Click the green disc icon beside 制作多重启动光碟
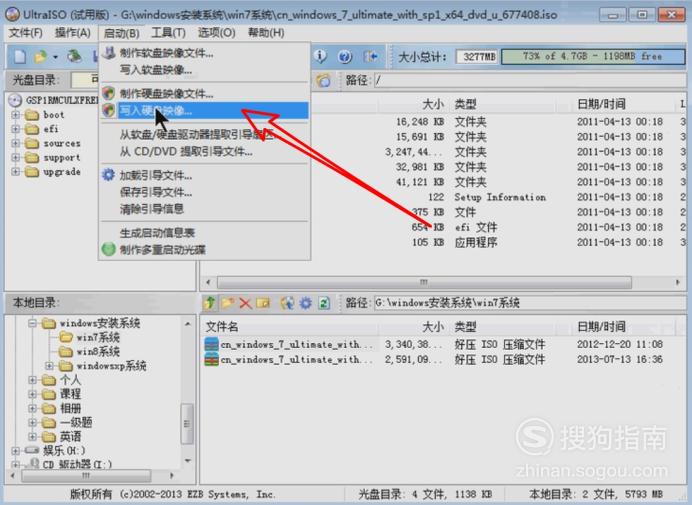Image resolution: width=692 pixels, height=505 pixels. point(109,249)
